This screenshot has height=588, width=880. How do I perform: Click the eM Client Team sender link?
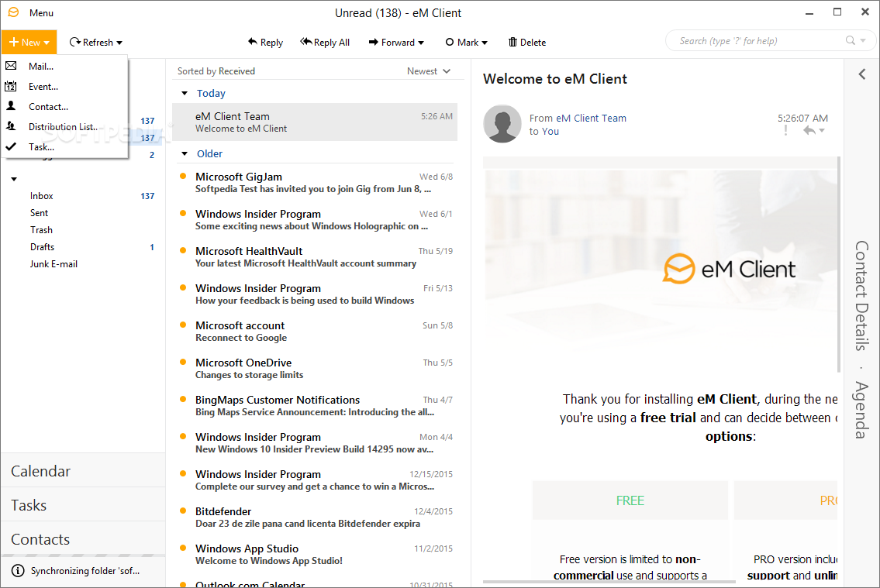(591, 118)
